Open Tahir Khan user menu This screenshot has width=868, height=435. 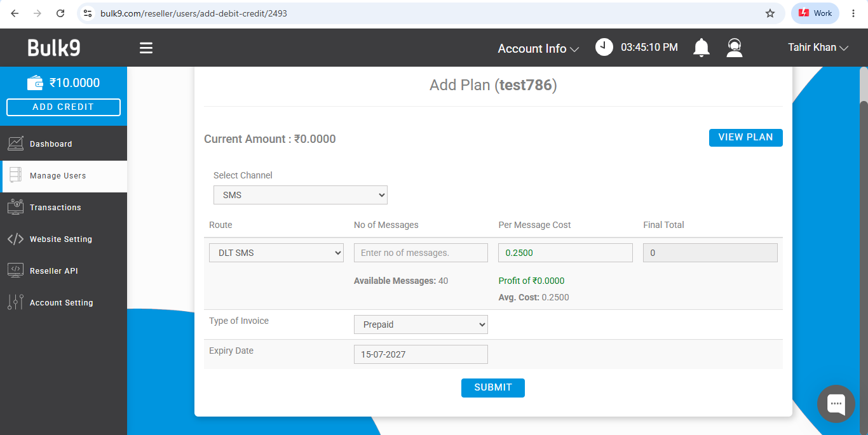click(x=818, y=48)
